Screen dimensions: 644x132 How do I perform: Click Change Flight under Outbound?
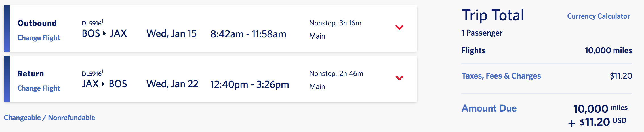pyautogui.click(x=39, y=38)
